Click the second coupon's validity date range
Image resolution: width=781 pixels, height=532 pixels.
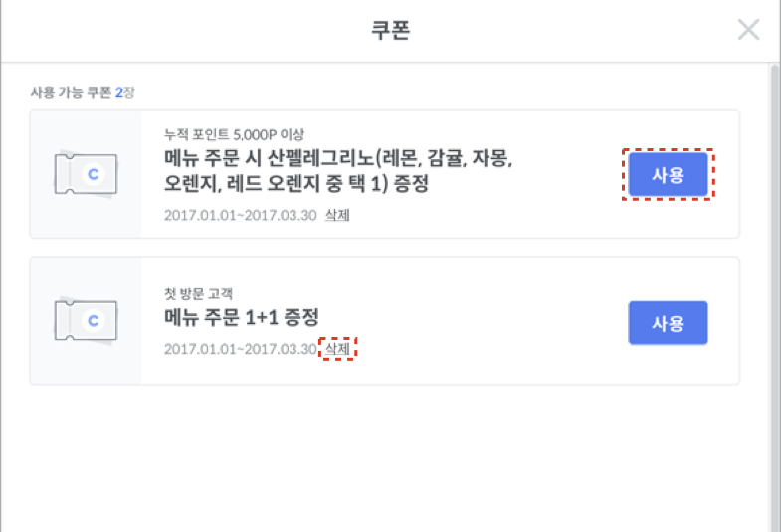pyautogui.click(x=241, y=349)
